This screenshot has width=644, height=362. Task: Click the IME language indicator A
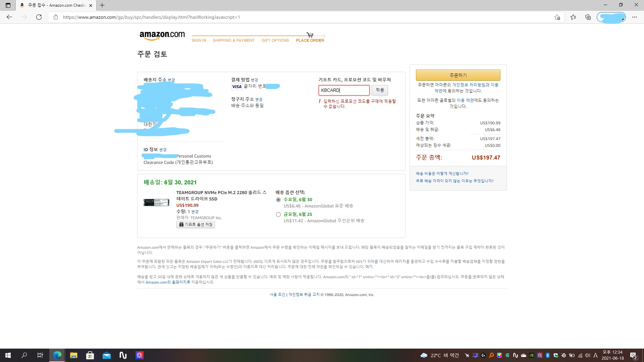pos(595,355)
